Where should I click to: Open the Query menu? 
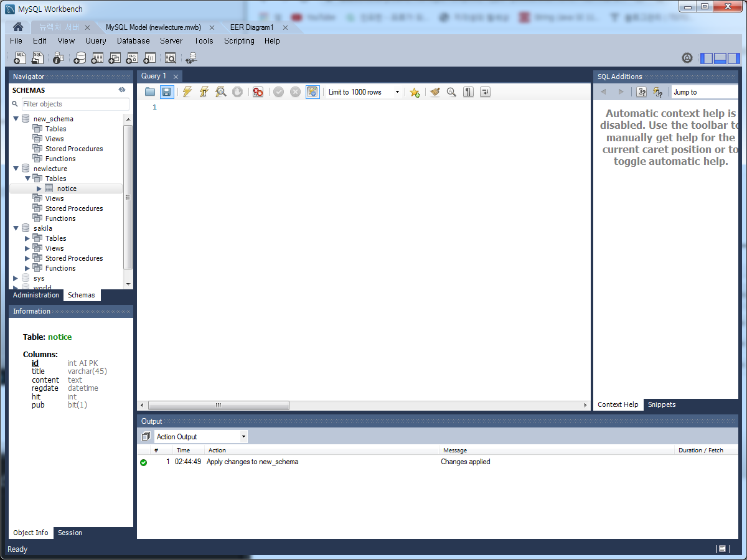coord(96,41)
